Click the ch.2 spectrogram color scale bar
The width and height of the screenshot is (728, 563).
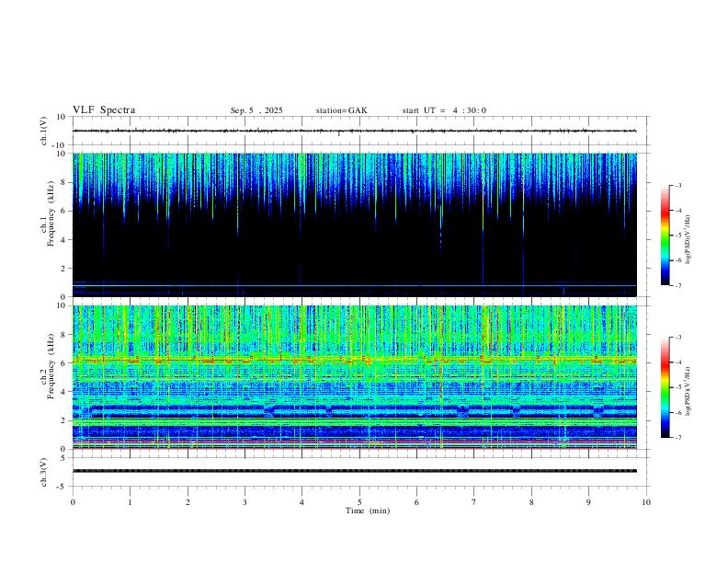[x=665, y=387]
